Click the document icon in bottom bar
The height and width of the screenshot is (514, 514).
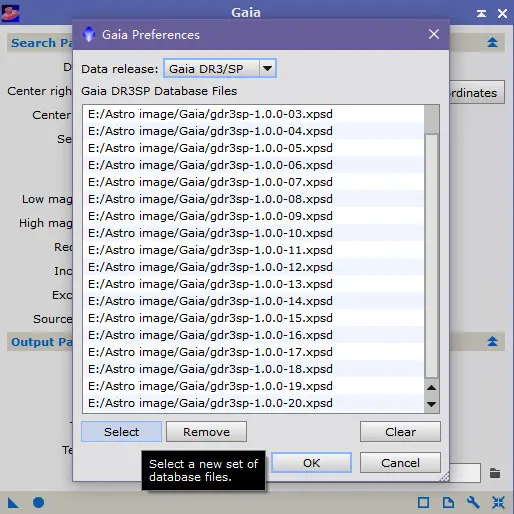point(448,502)
